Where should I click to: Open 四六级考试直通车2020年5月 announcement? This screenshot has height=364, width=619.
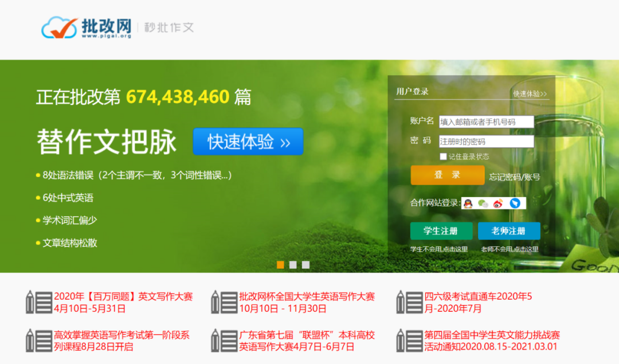pos(478,303)
